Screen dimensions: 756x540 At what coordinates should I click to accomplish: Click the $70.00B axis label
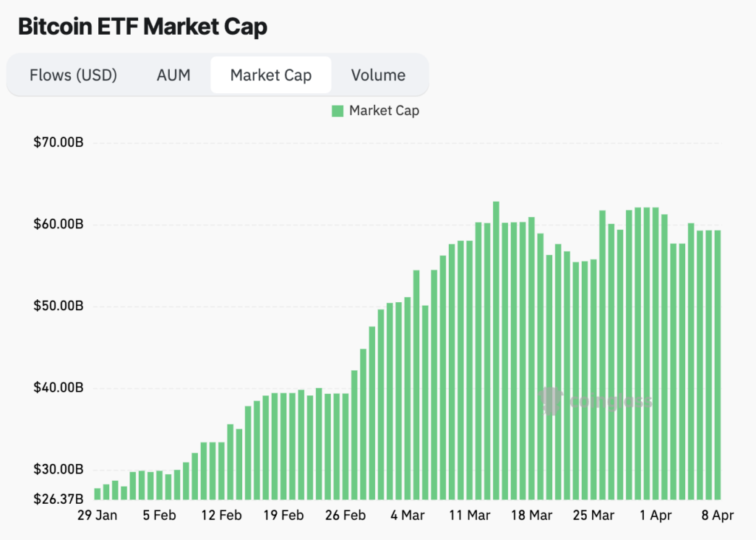(x=57, y=142)
